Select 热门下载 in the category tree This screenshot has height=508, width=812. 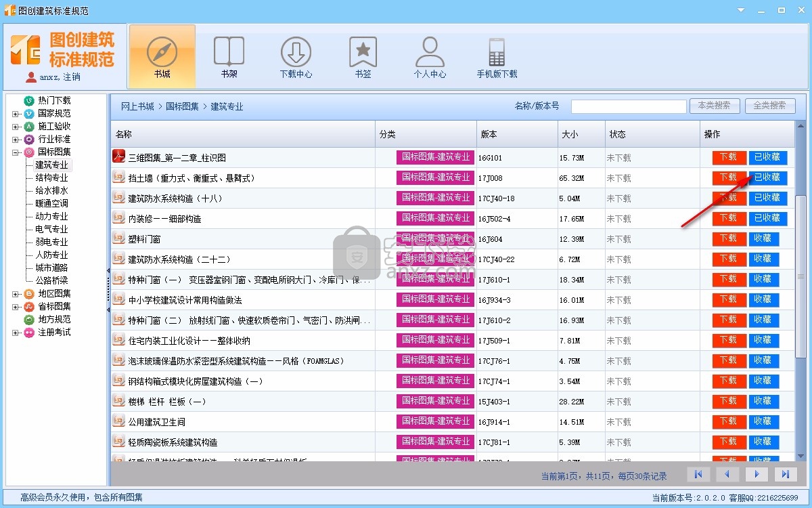tap(54, 100)
